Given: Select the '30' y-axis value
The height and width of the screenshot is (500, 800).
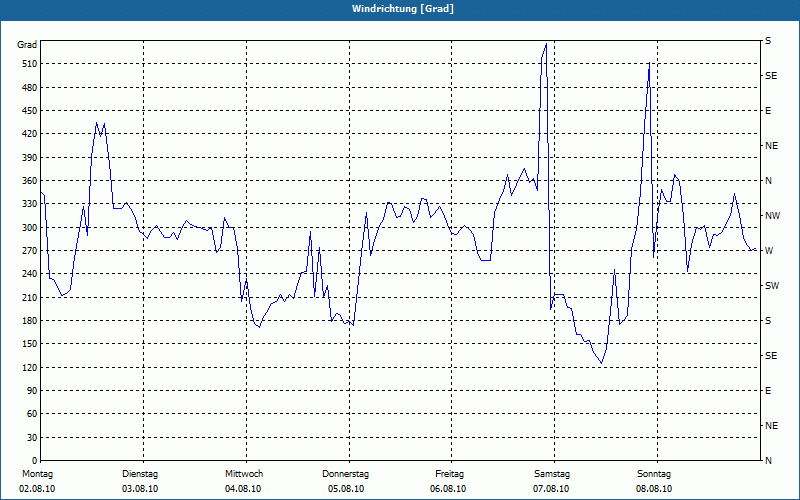Looking at the screenshot, I should click(x=32, y=438).
